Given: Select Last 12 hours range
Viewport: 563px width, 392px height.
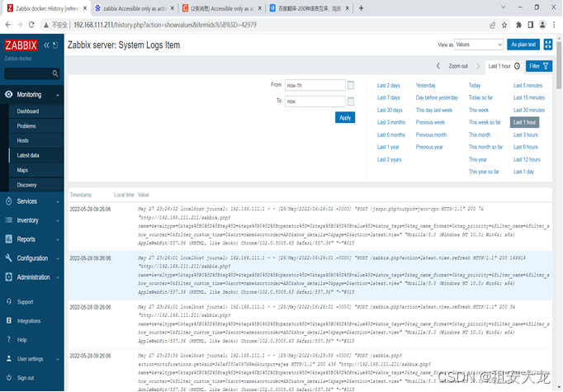Looking at the screenshot, I should click(527, 159).
